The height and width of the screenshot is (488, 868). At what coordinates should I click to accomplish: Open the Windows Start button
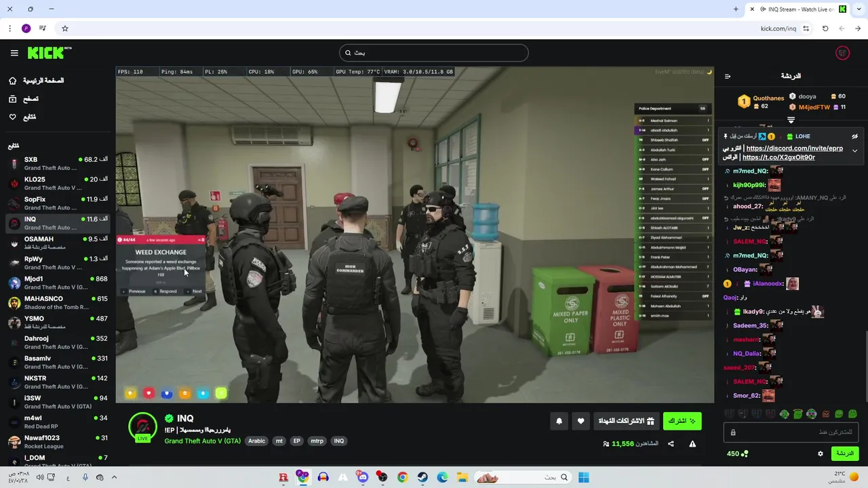(583, 477)
